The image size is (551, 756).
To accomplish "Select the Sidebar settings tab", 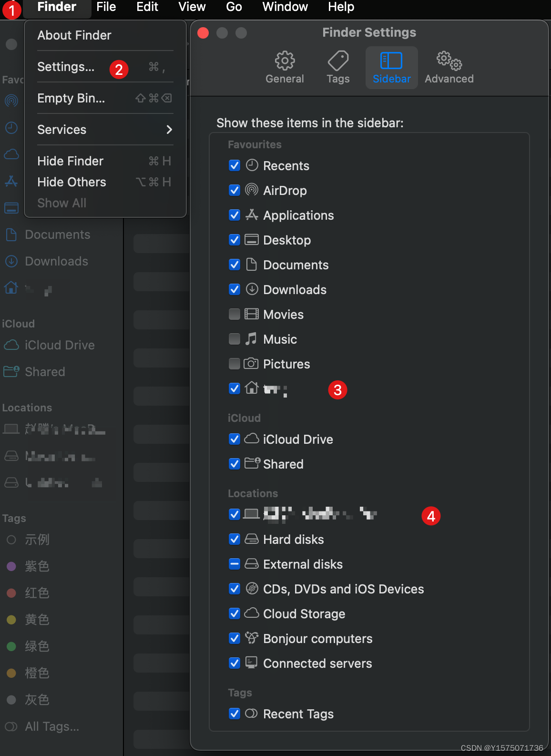I will [x=391, y=68].
